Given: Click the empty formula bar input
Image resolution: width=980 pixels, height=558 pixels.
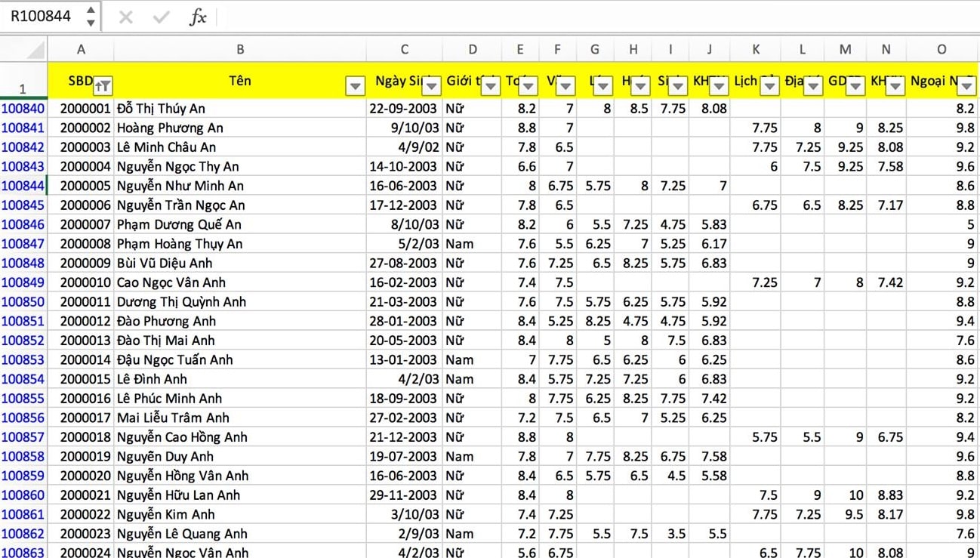Looking at the screenshot, I should click(x=589, y=17).
